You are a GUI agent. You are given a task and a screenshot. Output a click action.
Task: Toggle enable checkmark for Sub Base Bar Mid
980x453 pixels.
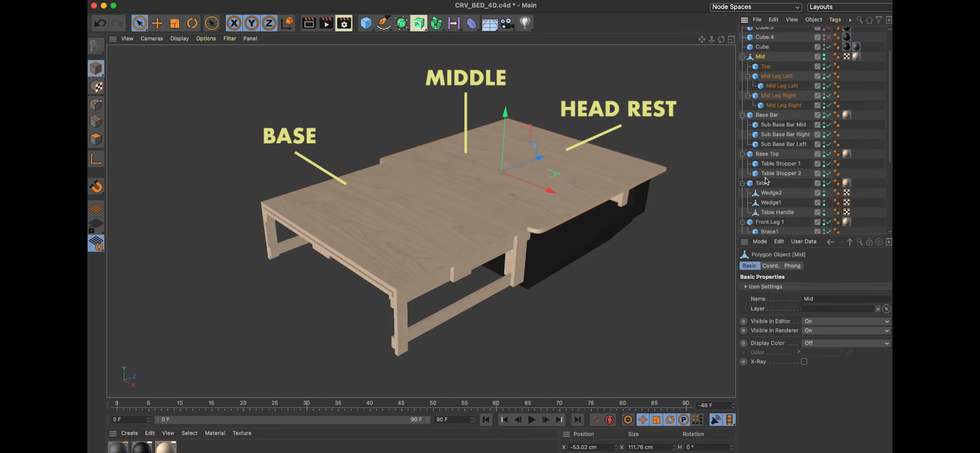coord(828,125)
